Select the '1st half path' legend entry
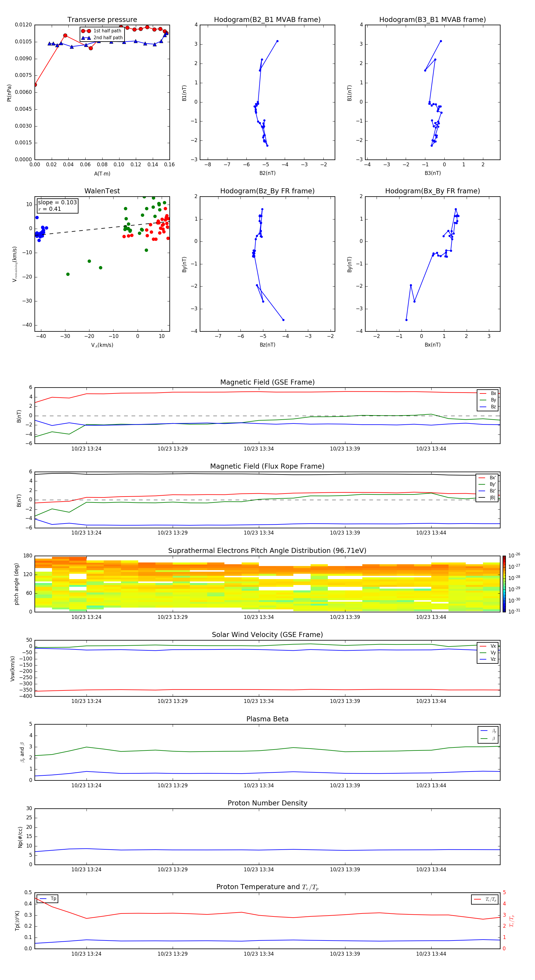 pyautogui.click(x=101, y=31)
